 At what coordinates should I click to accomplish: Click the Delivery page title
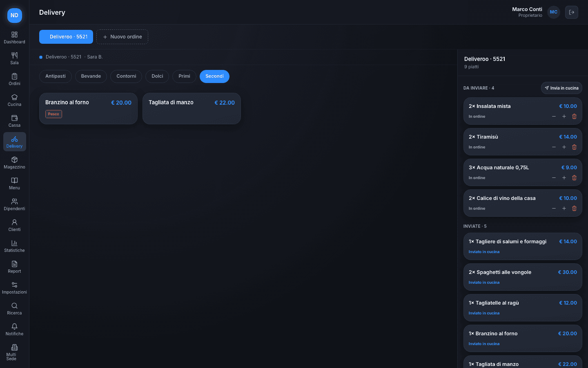52,12
